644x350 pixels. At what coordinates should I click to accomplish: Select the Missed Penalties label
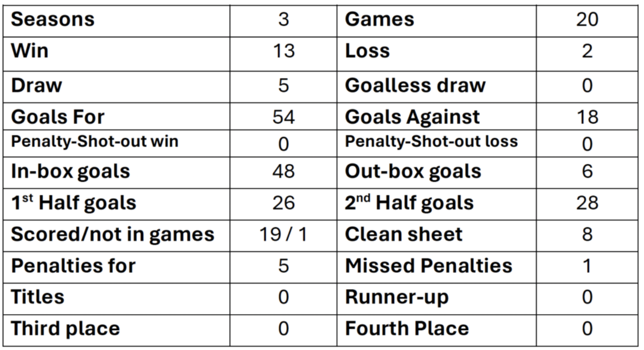click(429, 266)
